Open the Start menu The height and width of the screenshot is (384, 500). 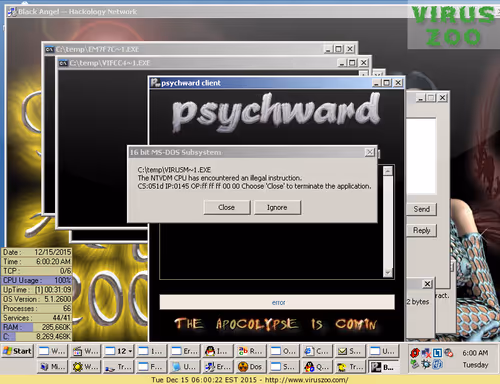pyautogui.click(x=18, y=351)
